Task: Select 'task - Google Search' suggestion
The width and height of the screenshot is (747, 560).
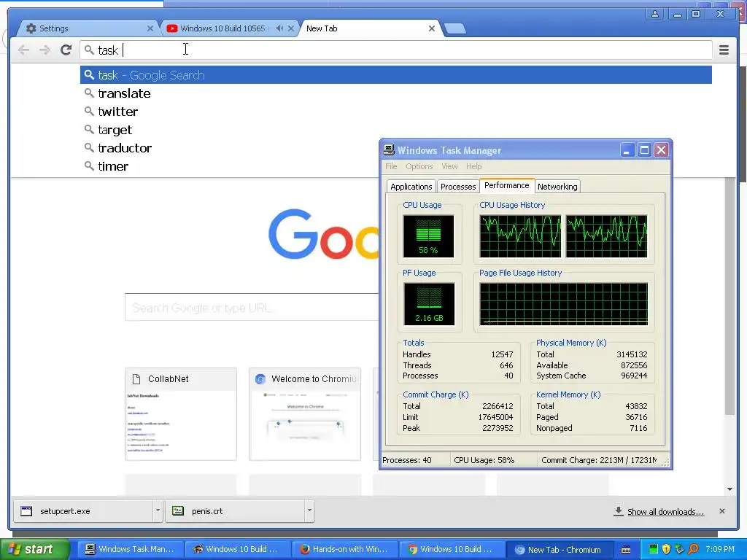Action: click(x=396, y=75)
